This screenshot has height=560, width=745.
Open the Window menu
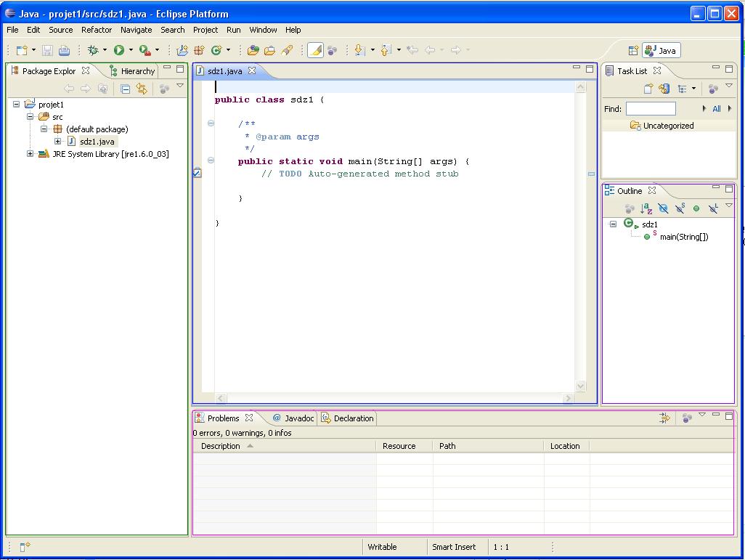tap(264, 30)
